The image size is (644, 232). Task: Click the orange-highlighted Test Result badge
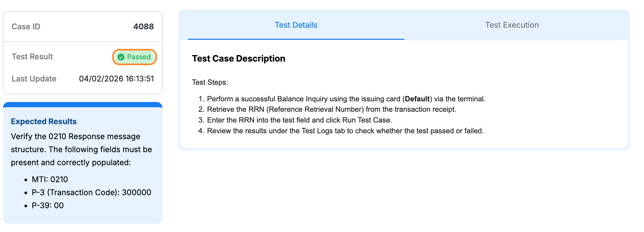coord(134,57)
